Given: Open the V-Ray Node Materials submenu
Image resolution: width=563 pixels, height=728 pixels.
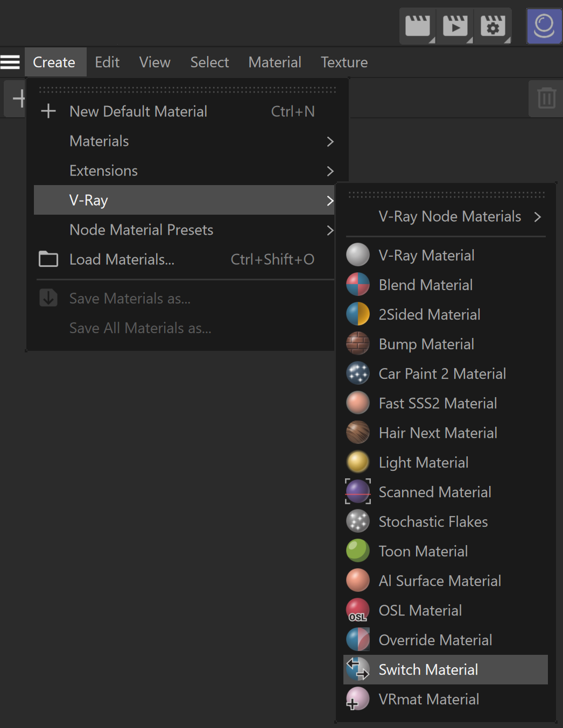Looking at the screenshot, I should 447,216.
